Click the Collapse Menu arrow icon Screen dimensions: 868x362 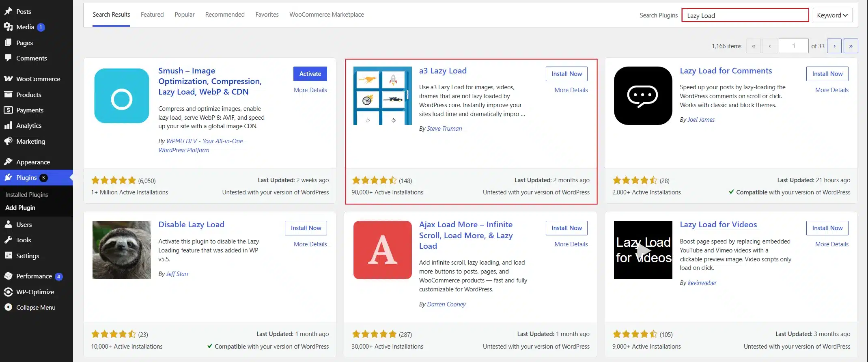coord(8,307)
